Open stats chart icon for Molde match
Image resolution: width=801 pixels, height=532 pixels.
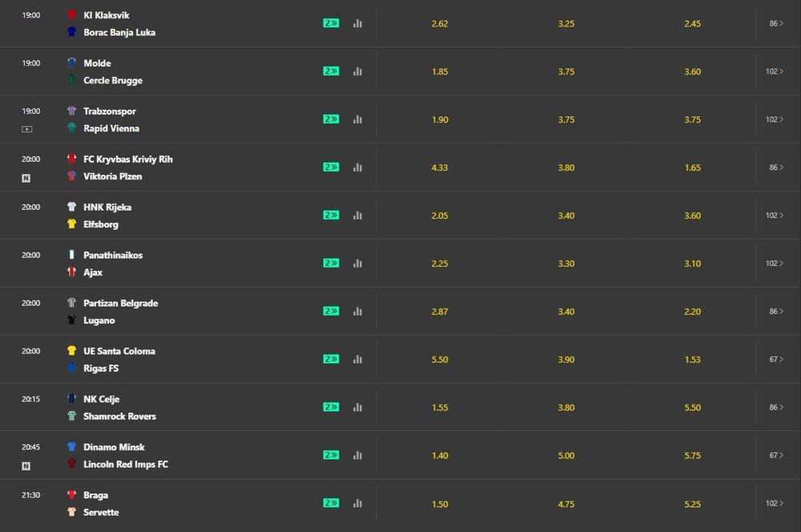point(357,71)
